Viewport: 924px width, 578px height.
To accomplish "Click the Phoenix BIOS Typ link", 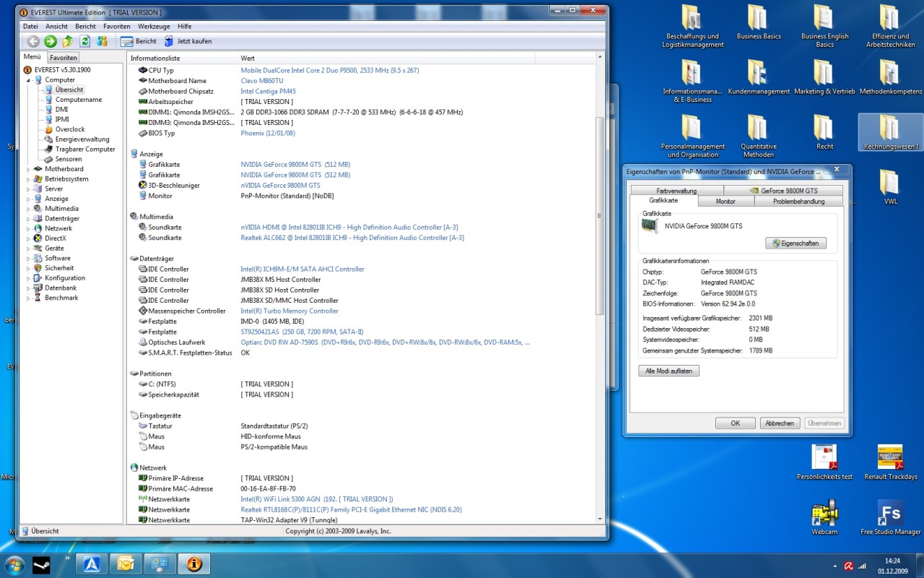I will tap(268, 134).
